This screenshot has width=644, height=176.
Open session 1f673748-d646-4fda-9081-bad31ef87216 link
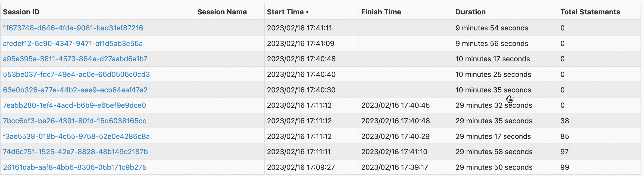point(73,28)
